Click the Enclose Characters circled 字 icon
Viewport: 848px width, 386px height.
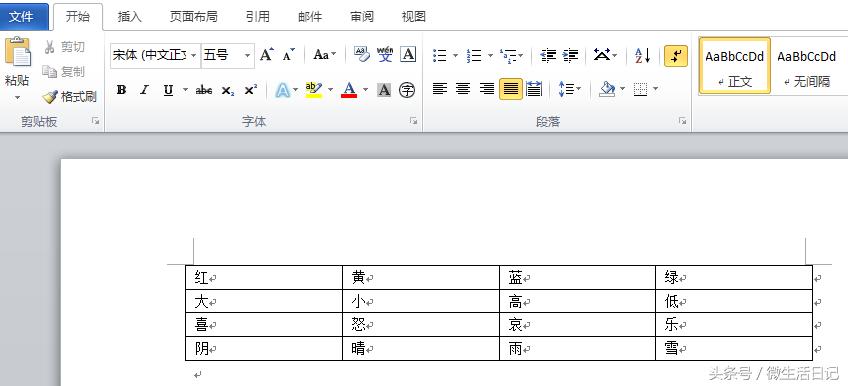407,90
